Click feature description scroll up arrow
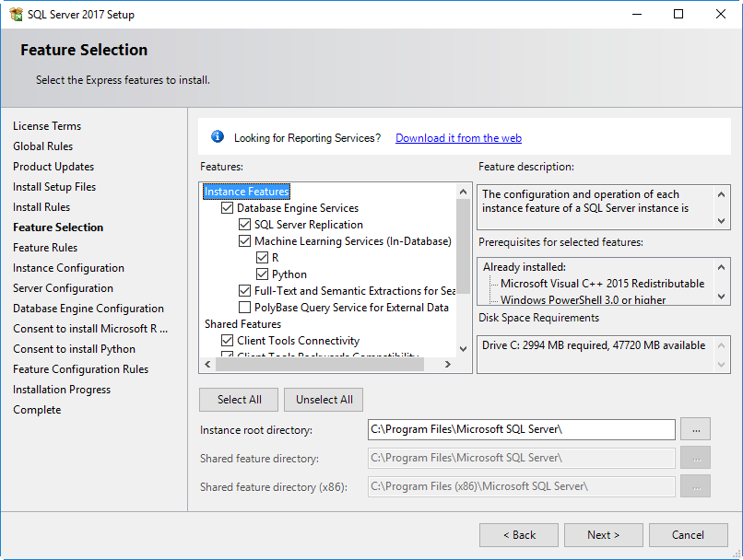The width and height of the screenshot is (743, 560). [721, 194]
